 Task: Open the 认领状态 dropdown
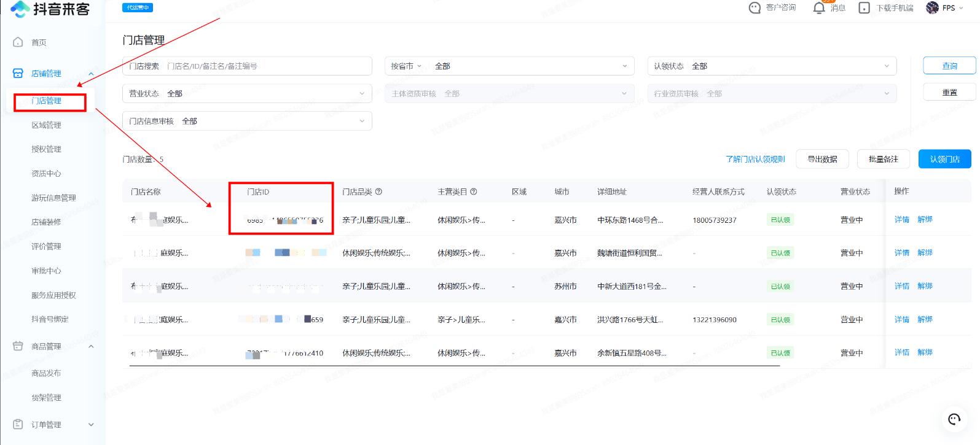click(x=772, y=66)
